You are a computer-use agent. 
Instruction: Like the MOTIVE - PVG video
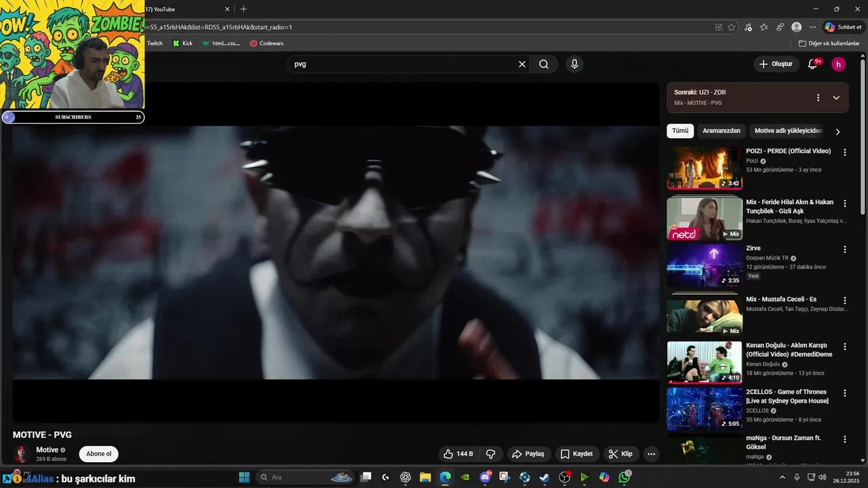pos(458,454)
